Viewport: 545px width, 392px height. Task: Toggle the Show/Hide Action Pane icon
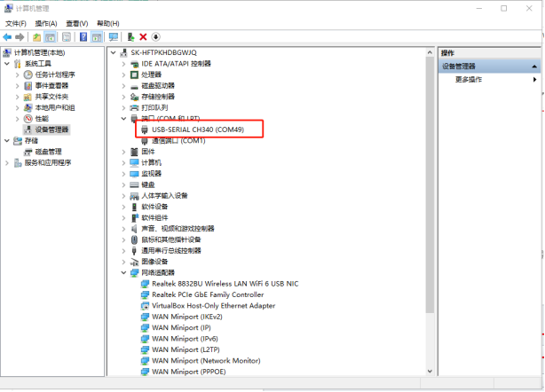[97, 36]
